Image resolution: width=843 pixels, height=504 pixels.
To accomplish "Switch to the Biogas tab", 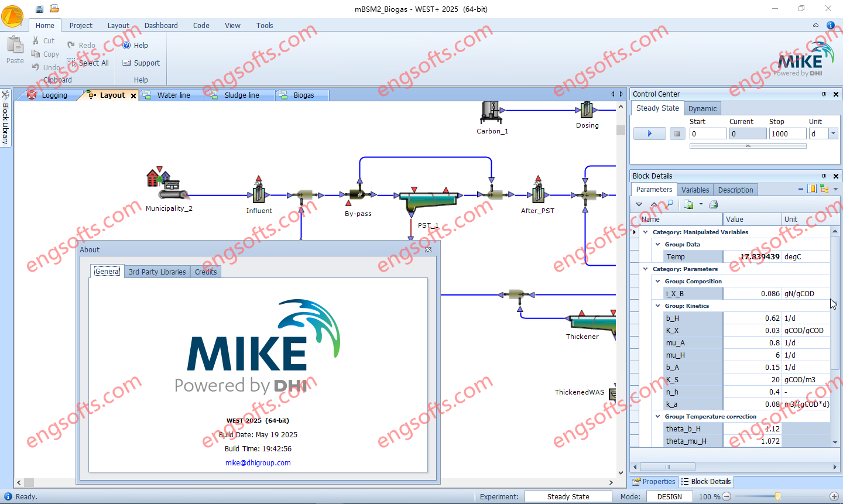I will coord(303,95).
